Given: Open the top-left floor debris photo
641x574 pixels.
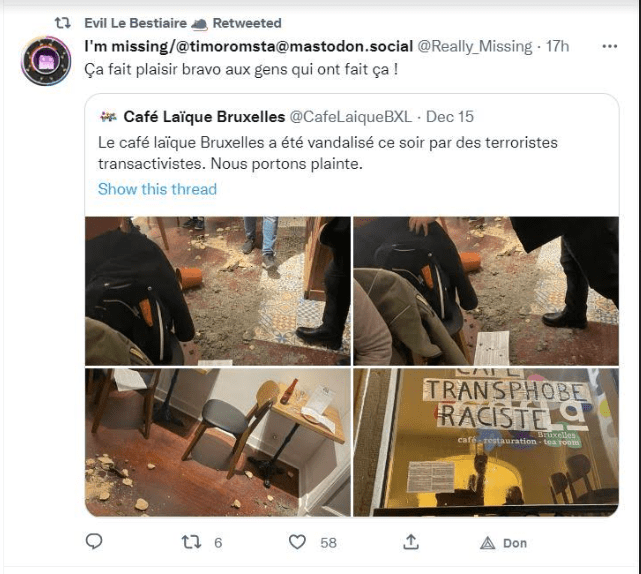Looking at the screenshot, I should 218,291.
